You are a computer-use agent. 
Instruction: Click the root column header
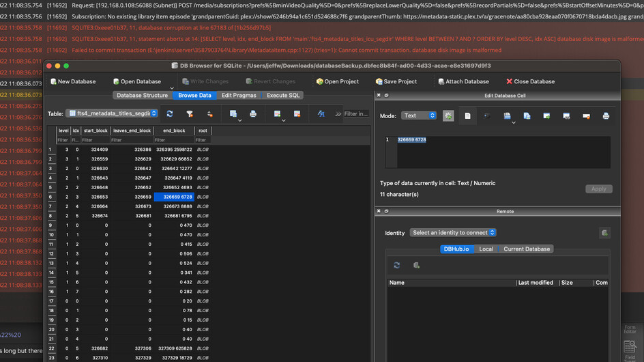pyautogui.click(x=203, y=130)
